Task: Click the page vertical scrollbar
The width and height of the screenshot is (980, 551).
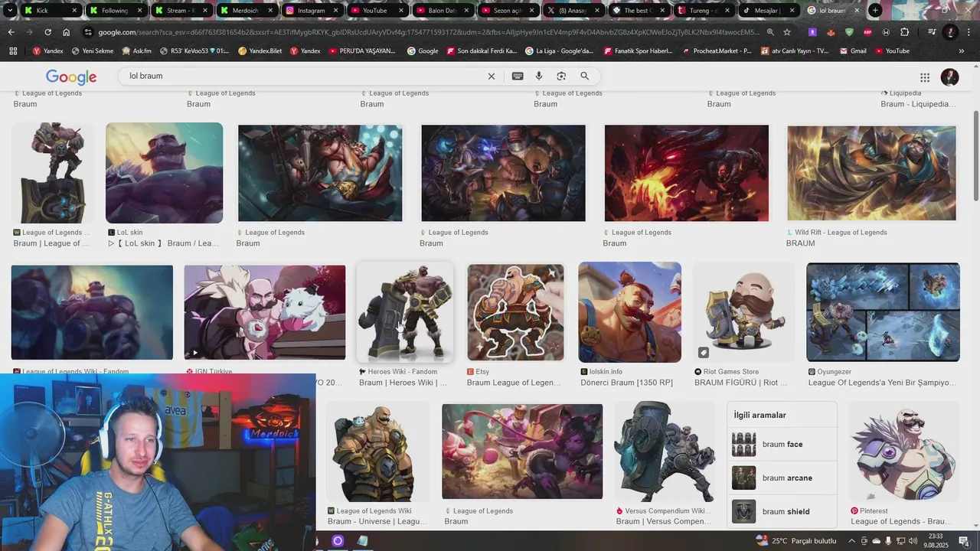Action: click(x=975, y=157)
